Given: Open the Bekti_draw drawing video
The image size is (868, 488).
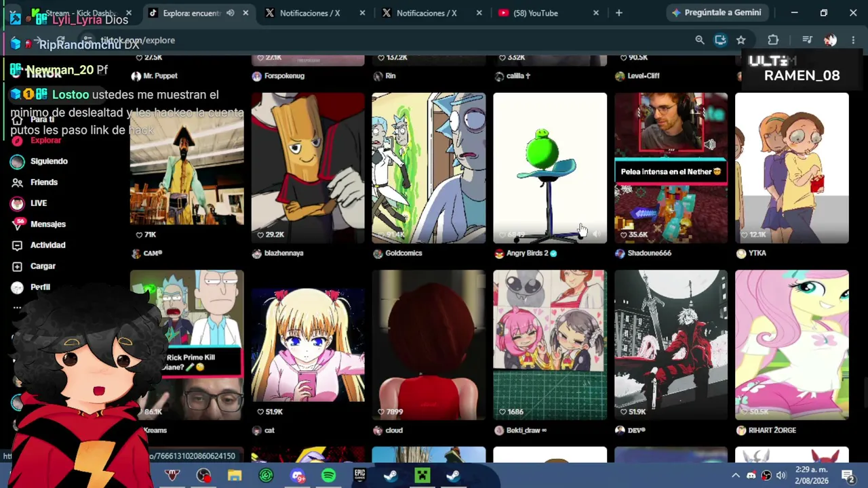Looking at the screenshot, I should (550, 345).
